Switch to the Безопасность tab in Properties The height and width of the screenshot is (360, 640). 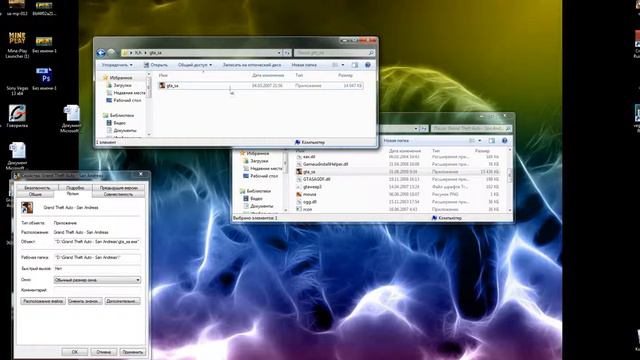pyautogui.click(x=37, y=188)
